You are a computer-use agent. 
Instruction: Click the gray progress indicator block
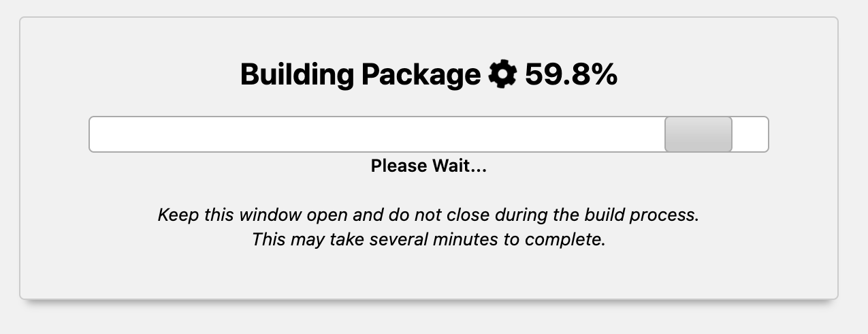(x=698, y=134)
